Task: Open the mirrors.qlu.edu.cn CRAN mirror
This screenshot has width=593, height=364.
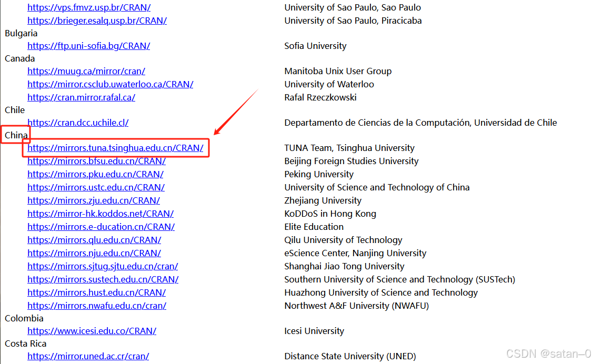Action: click(94, 240)
